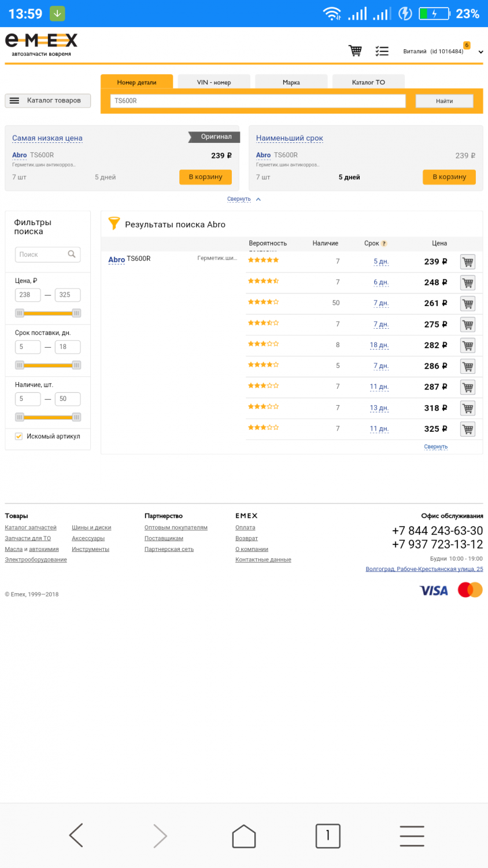The height and width of the screenshot is (868, 488).
Task: Click notification badge 6 by username
Action: 467,45
